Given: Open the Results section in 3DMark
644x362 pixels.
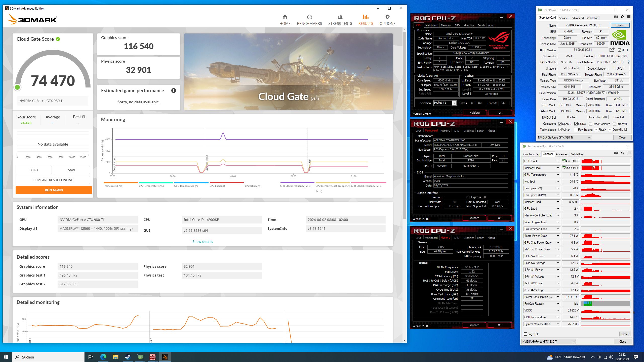Looking at the screenshot, I should [x=366, y=20].
